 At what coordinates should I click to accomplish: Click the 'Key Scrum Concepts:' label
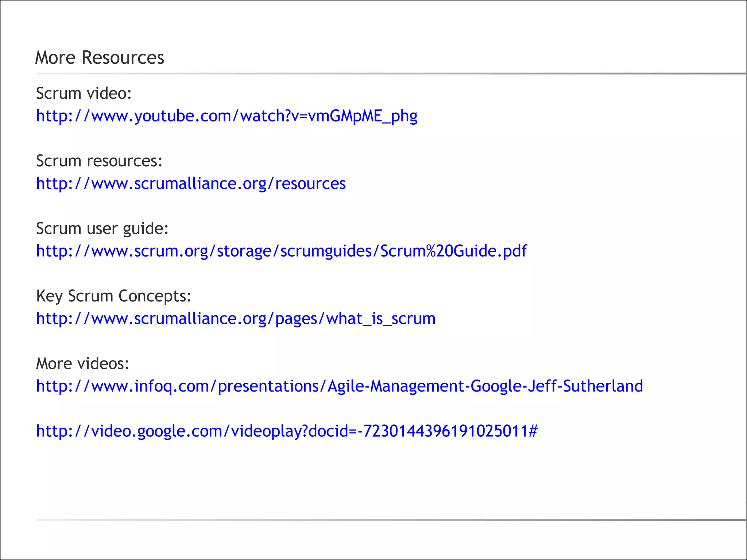click(113, 296)
